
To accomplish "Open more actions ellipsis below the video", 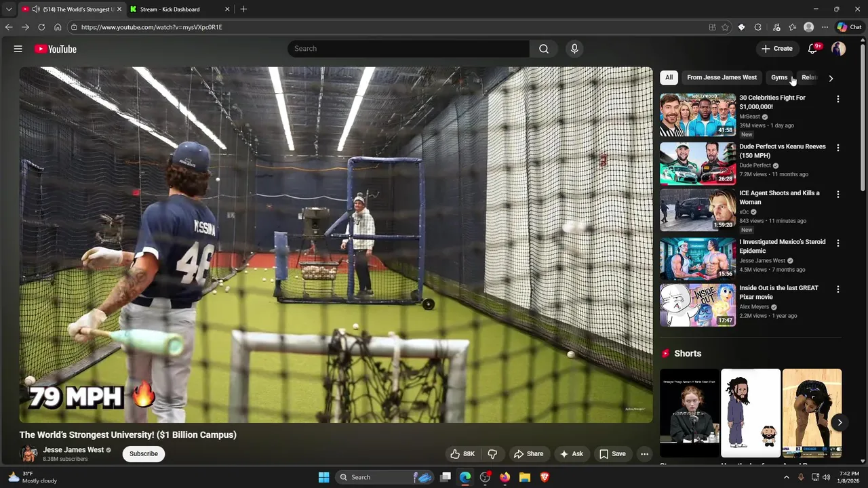I will point(645,454).
